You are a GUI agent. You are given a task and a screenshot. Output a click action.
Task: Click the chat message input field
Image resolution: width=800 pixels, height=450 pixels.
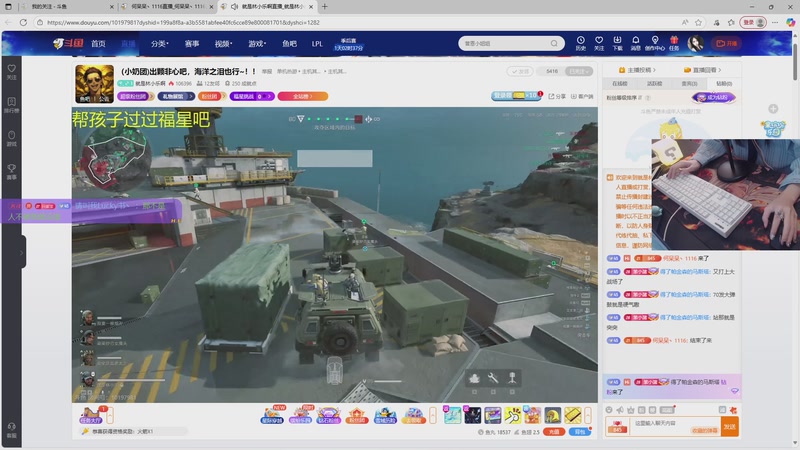pyautogui.click(x=674, y=427)
